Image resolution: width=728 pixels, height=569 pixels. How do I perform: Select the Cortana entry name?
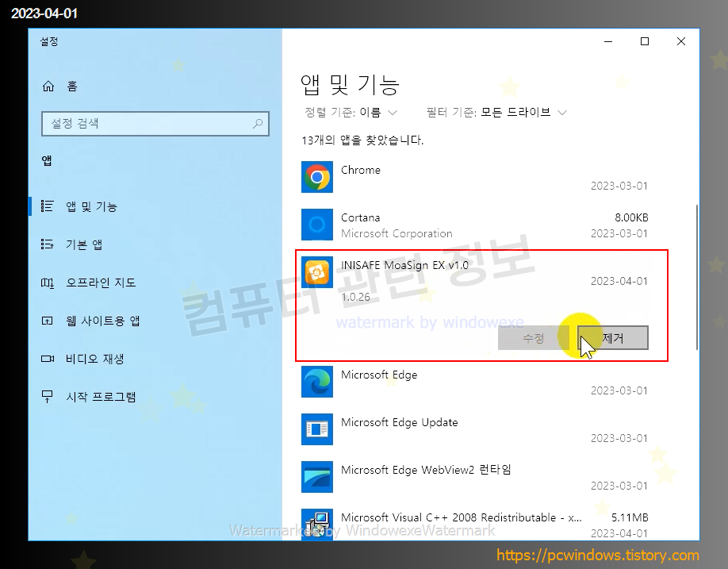(x=360, y=218)
